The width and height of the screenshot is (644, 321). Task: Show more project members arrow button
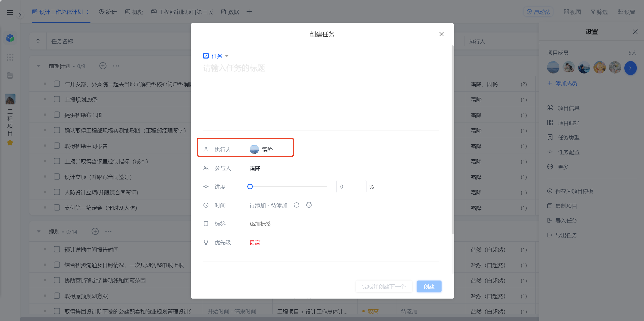pyautogui.click(x=630, y=68)
